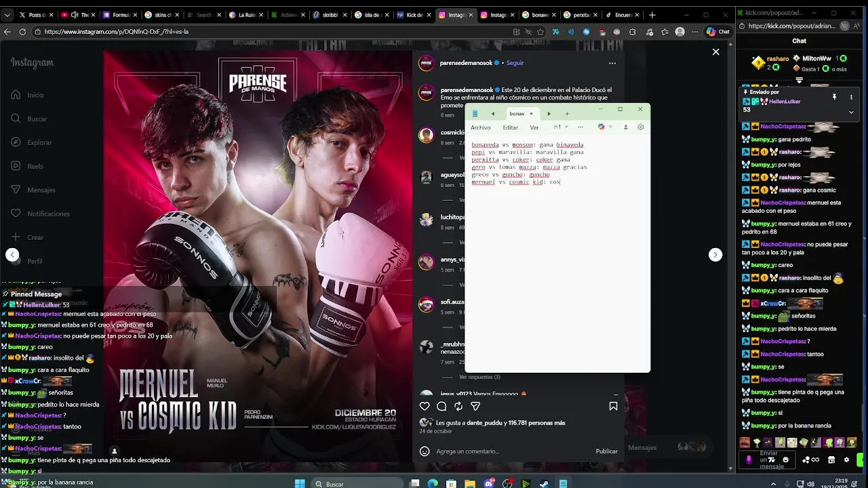Open the emoji picker in comment box
Screen dimensions: 868x488
click(425, 451)
